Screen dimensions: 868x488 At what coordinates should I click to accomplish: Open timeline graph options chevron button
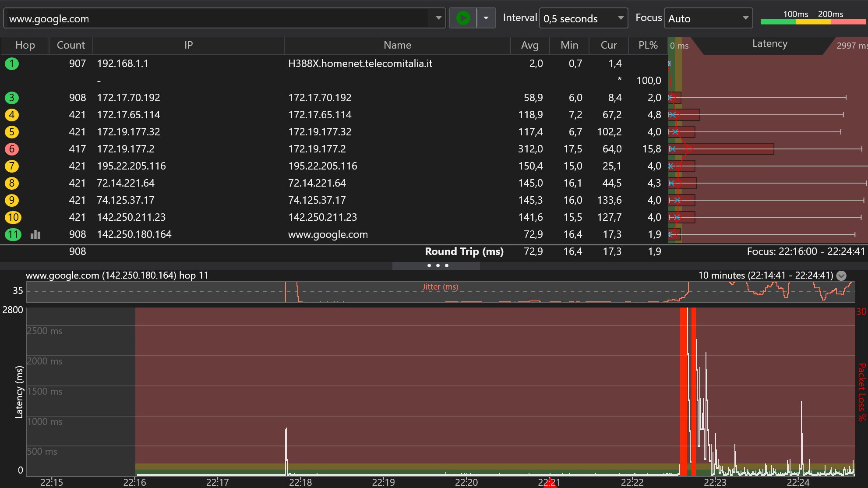(841, 276)
